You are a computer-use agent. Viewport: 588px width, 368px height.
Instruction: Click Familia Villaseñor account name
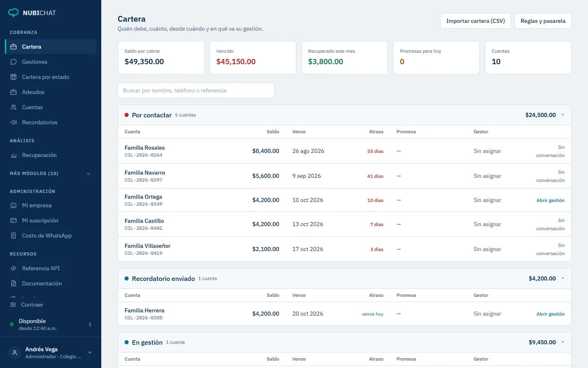tap(147, 246)
